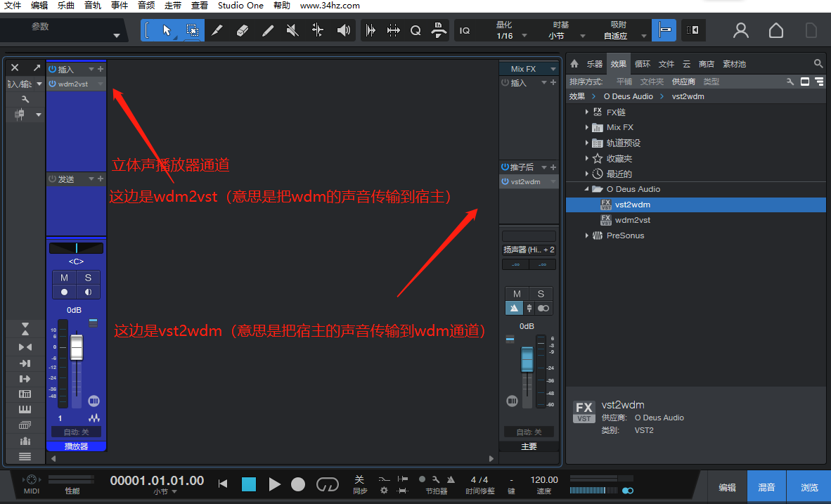This screenshot has height=504, width=831.
Task: Mute the playback channel with the M button
Action: pos(64,278)
